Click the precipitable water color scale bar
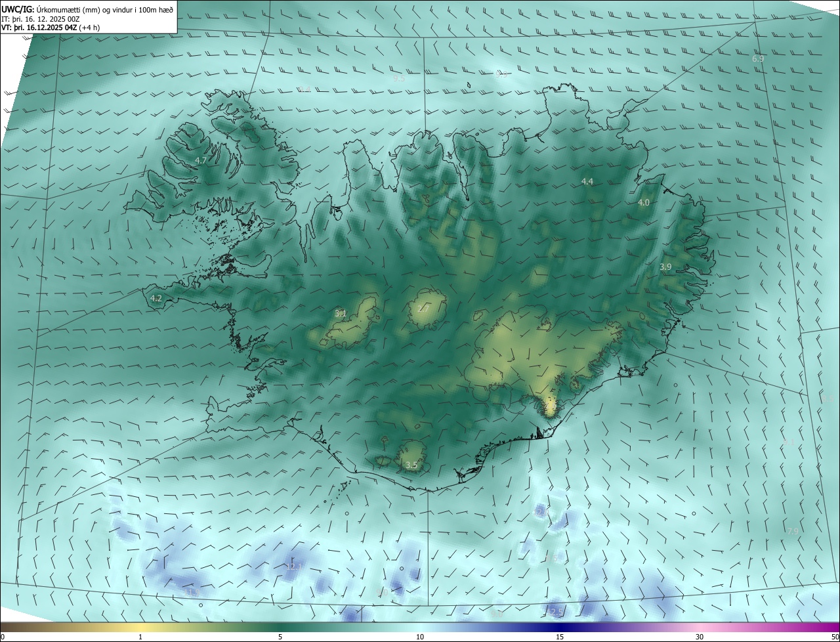This screenshot has height=642, width=840. click(x=420, y=627)
